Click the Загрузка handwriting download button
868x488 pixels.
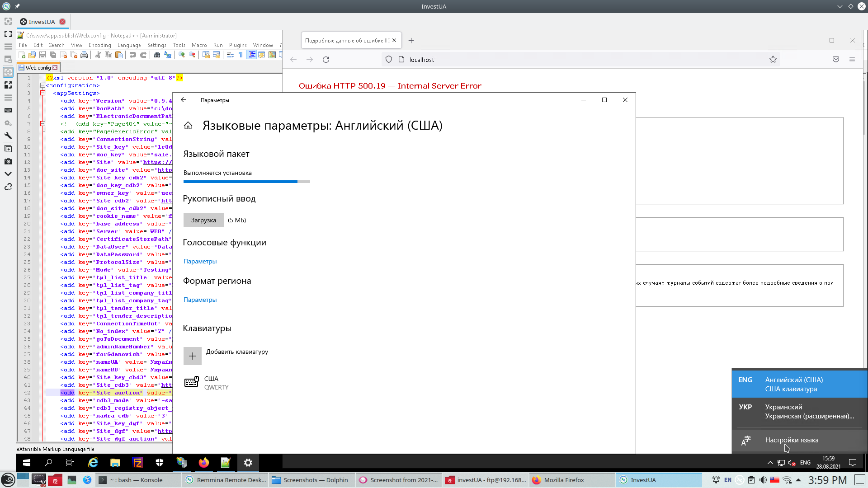(203, 220)
